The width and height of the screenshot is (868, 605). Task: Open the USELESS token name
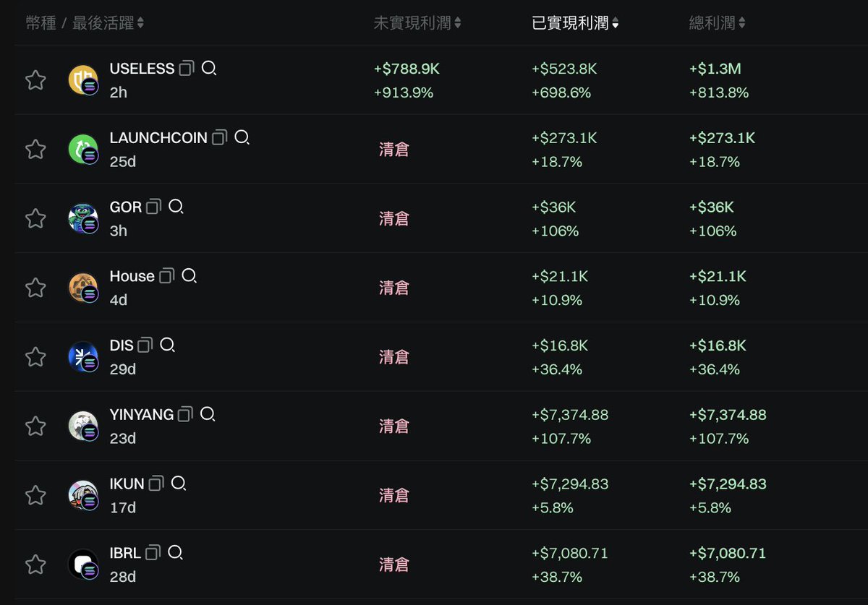(142, 69)
